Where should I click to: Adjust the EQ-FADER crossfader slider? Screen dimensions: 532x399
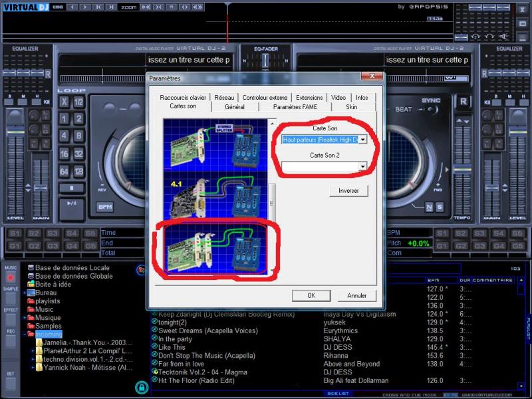[265, 61]
